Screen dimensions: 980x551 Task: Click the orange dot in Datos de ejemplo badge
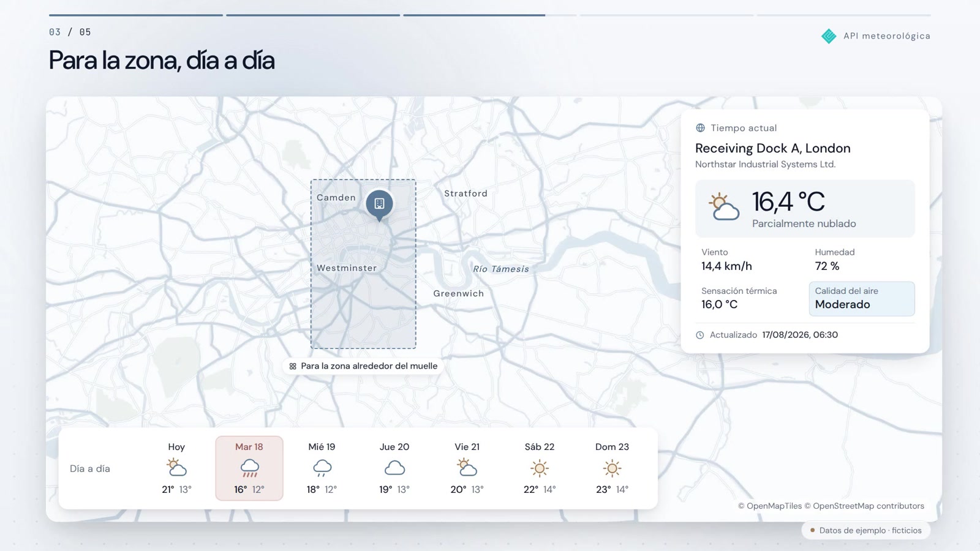tap(813, 530)
